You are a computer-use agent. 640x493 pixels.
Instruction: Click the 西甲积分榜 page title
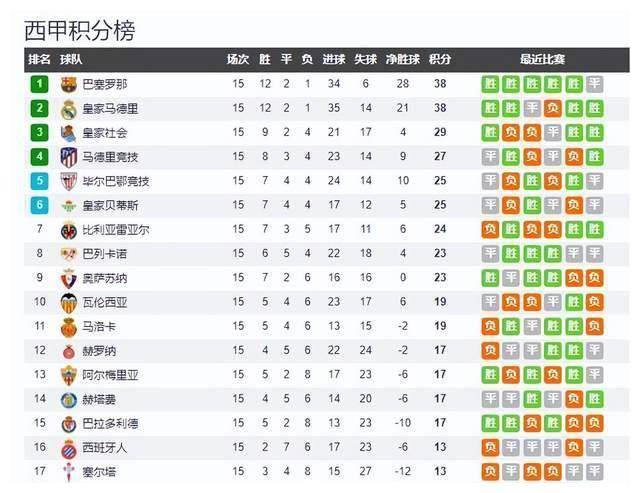[79, 31]
